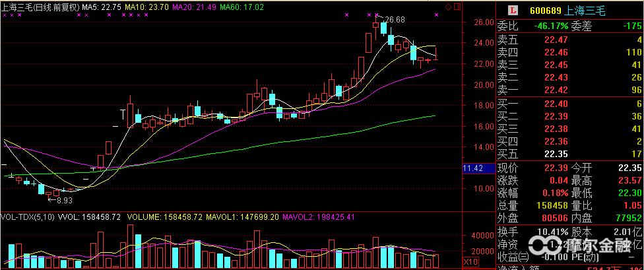Click the gray L badge beside 600689
The image size is (644, 270).
coord(513,11)
